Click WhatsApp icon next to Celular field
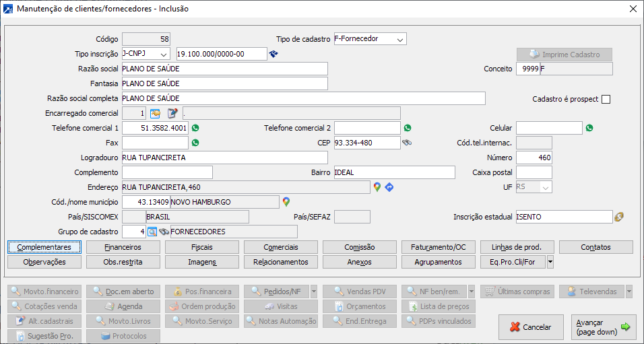The image size is (644, 344). [589, 128]
